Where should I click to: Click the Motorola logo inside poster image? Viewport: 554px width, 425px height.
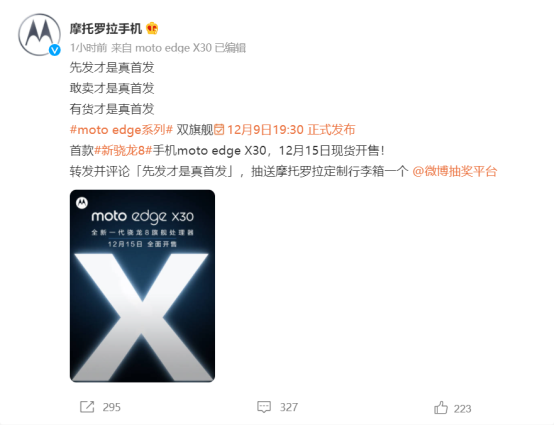82,203
